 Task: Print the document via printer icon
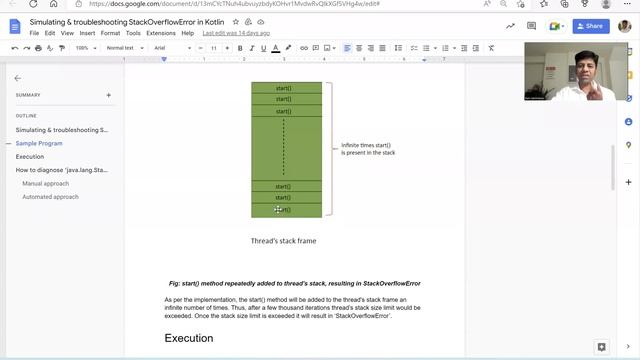38,48
